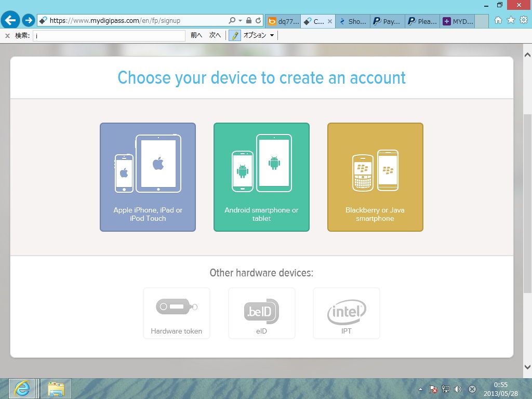Refresh the page with the reload icon

[x=258, y=20]
